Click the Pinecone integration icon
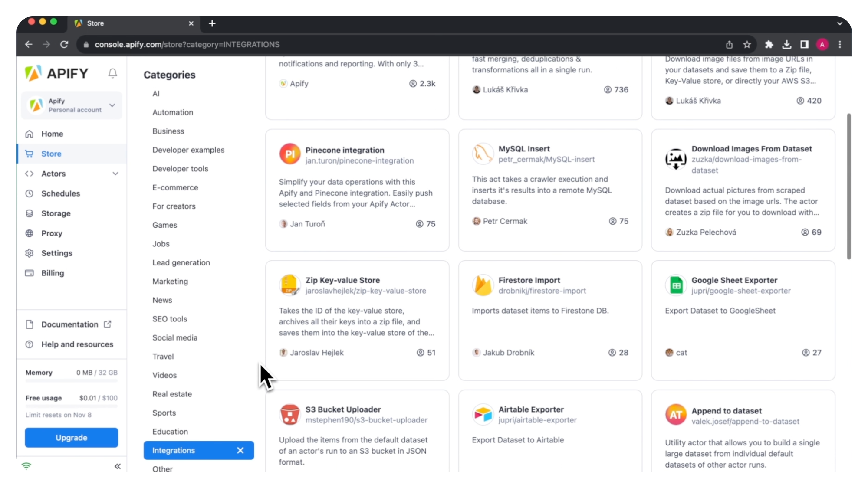868x488 pixels. pos(289,154)
